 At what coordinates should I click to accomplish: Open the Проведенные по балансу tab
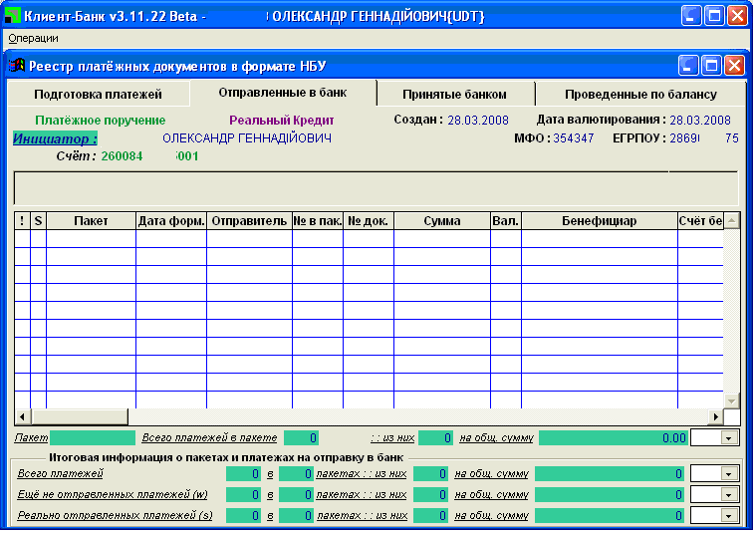[640, 95]
